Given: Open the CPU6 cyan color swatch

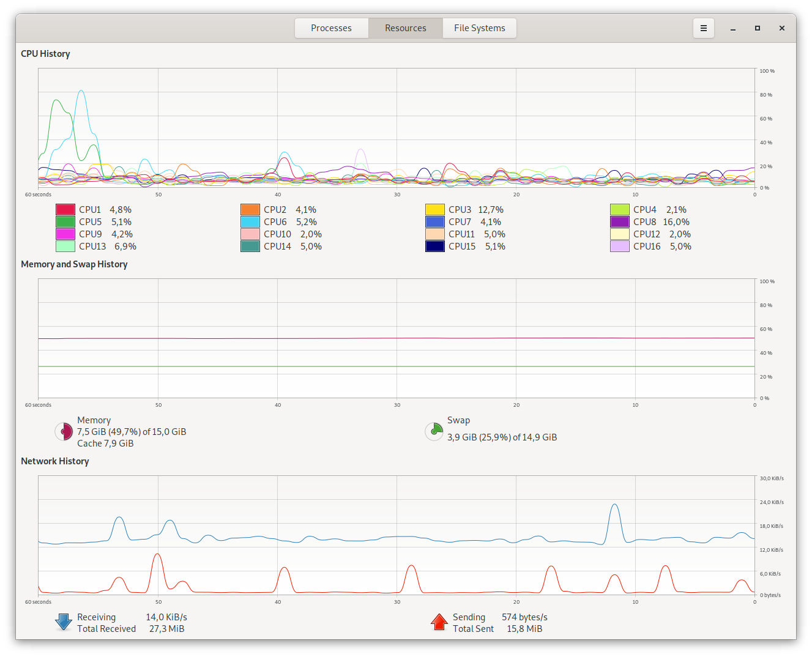Looking at the screenshot, I should (x=250, y=222).
